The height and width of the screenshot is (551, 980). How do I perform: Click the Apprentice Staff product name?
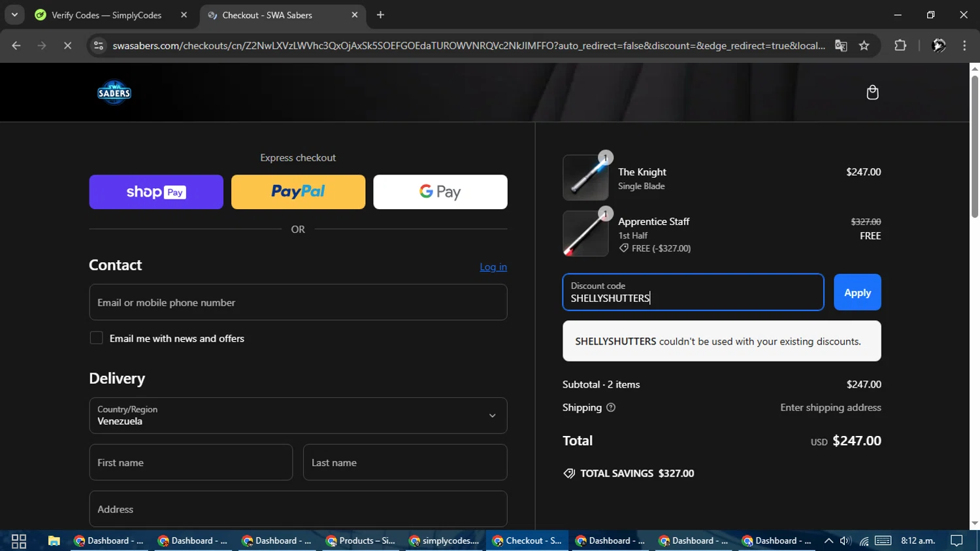point(654,222)
